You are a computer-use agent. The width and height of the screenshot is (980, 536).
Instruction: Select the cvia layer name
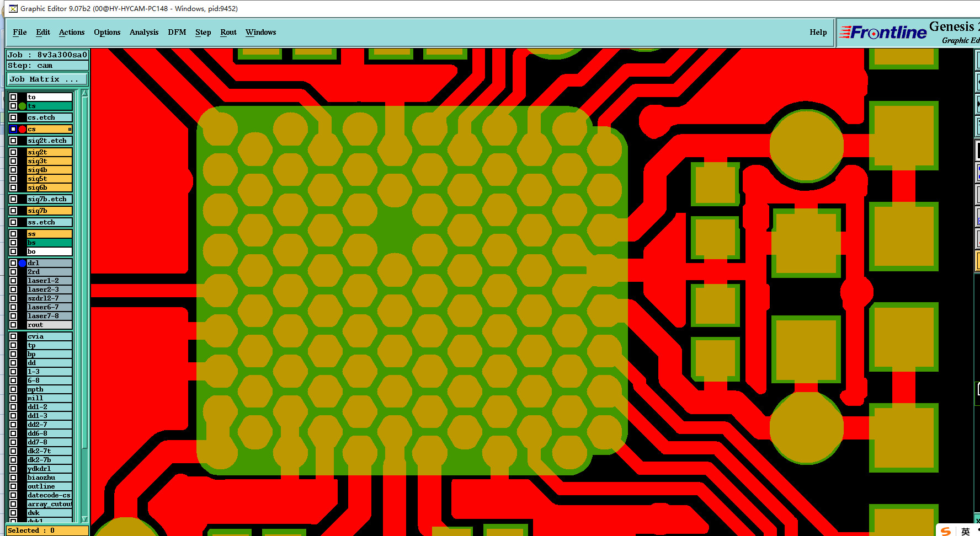tap(50, 336)
